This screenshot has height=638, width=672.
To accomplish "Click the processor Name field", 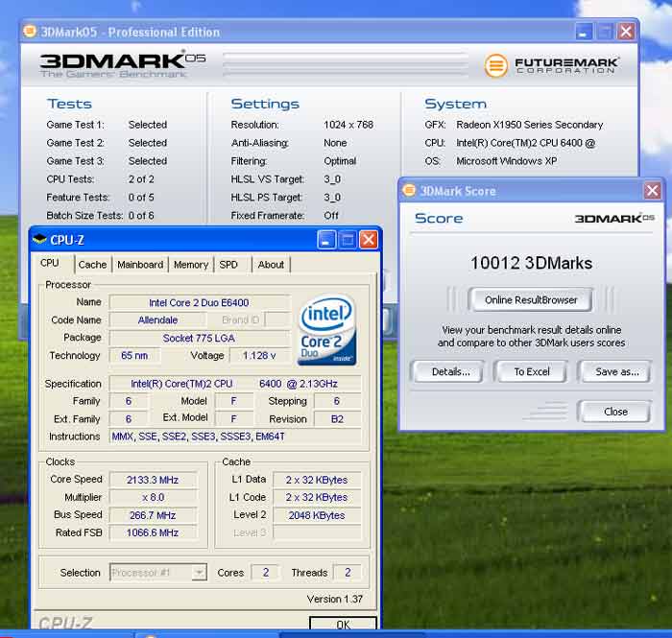I will [200, 303].
